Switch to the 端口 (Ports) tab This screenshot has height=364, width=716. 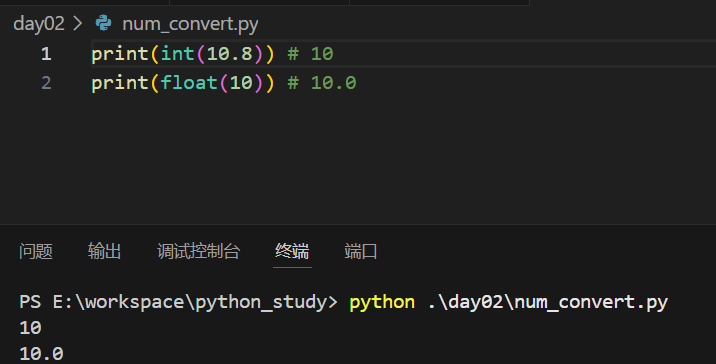click(x=361, y=251)
